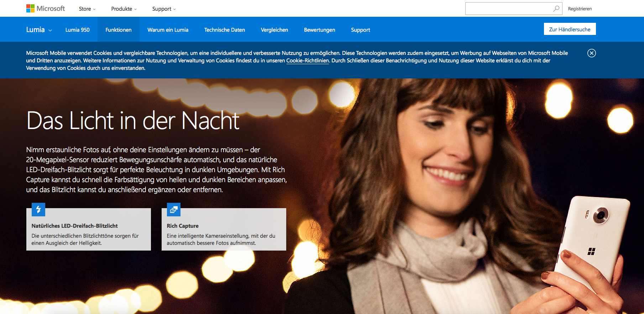The image size is (644, 314).
Task: Focus the search input field
Action: [508, 9]
